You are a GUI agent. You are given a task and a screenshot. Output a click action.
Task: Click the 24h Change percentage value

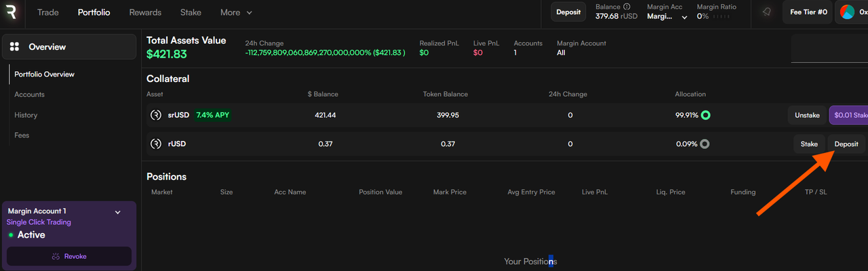tap(325, 53)
